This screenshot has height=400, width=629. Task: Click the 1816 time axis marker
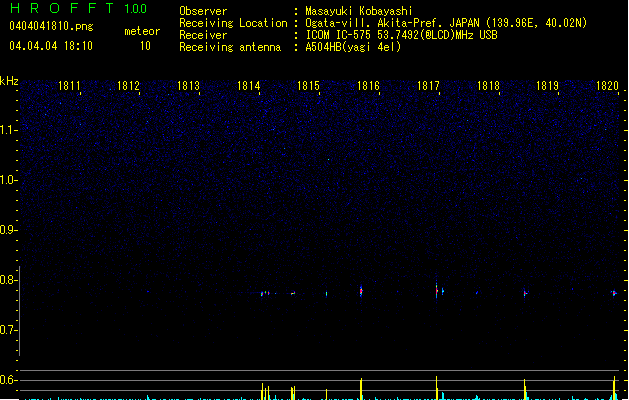tap(368, 86)
